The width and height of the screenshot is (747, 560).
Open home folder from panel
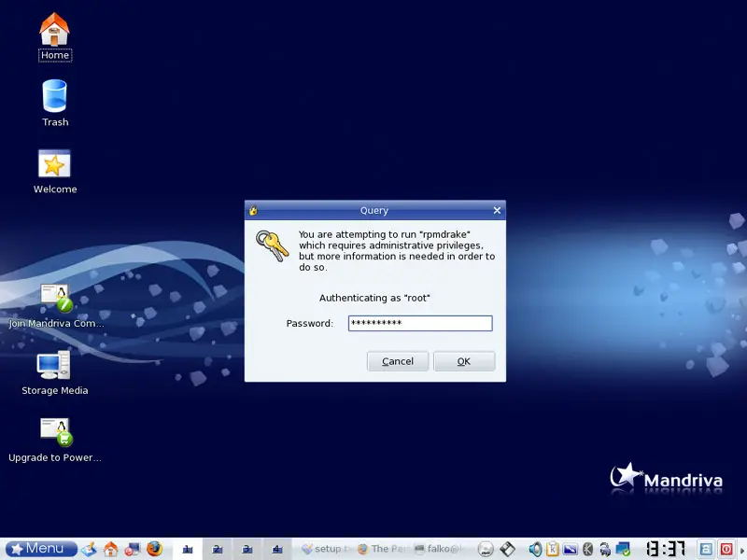click(110, 549)
